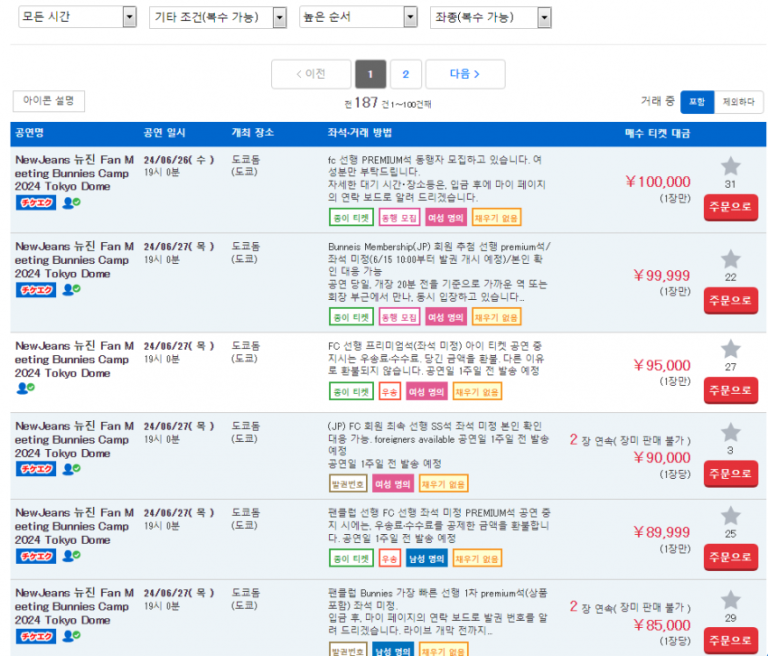Click the star on the ¥95,000 listing
Screen dimensions: 768x656
point(730,348)
